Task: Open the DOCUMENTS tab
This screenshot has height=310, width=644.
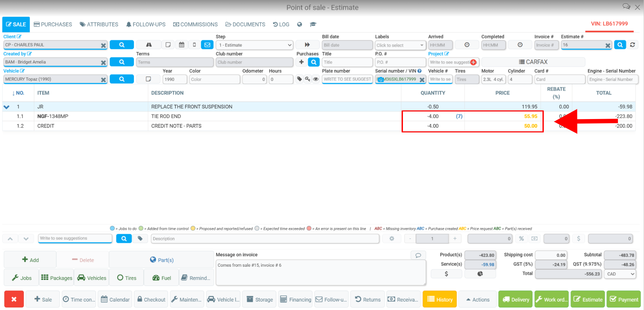Action: 245,24
